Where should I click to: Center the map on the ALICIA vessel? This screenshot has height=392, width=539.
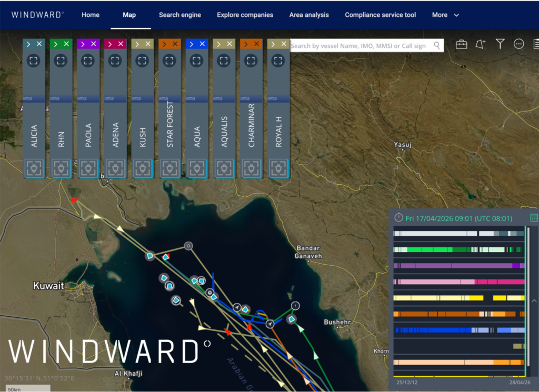(x=34, y=61)
